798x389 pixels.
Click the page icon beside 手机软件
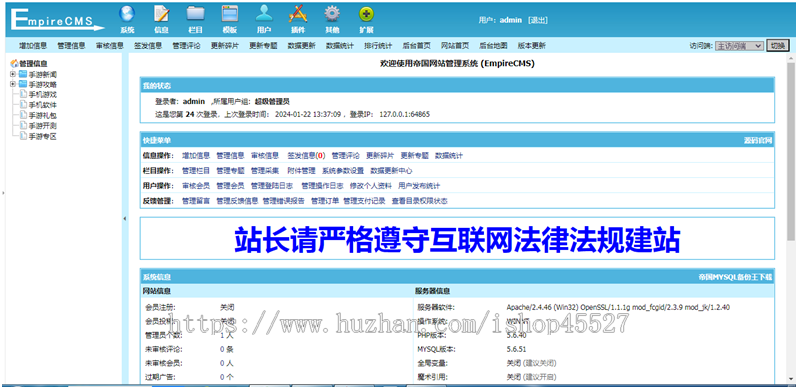tap(23, 105)
